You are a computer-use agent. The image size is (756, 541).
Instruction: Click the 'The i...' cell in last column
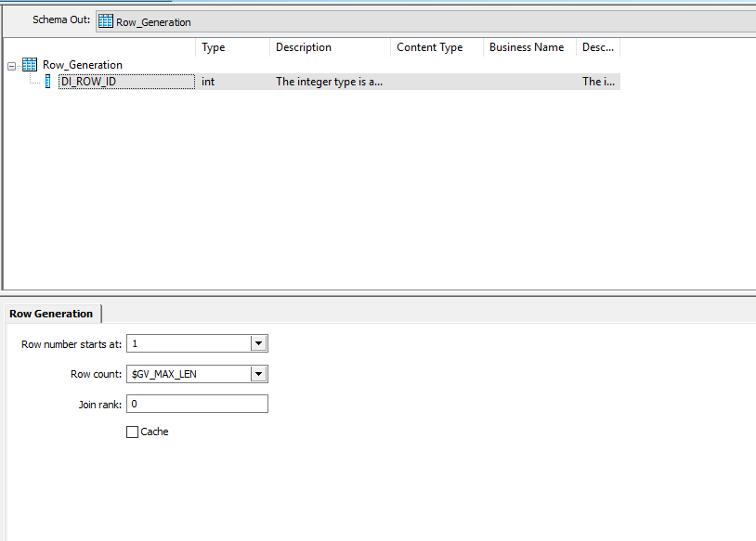[598, 82]
